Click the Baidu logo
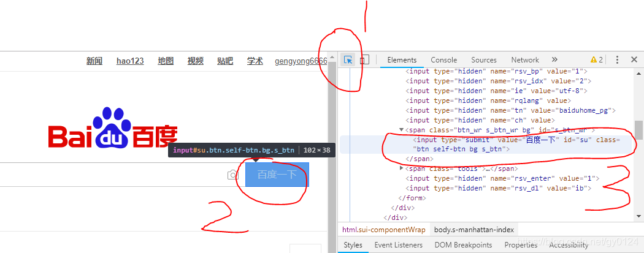The height and width of the screenshot is (253, 644). 113,128
